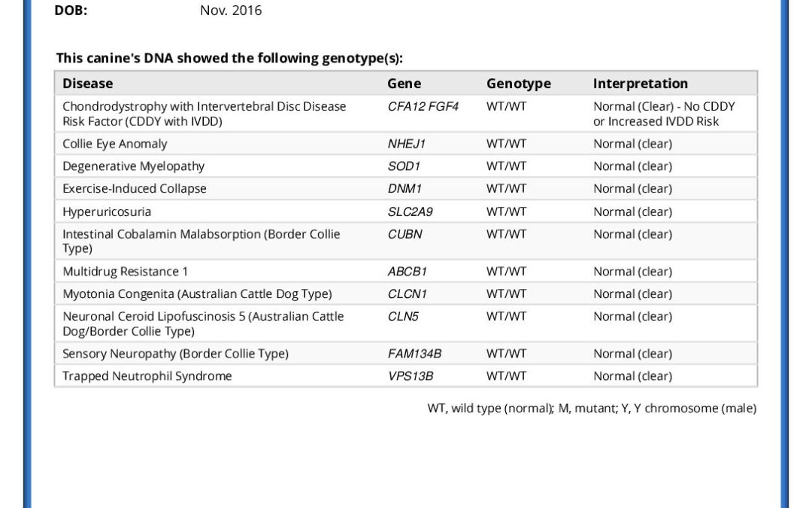Click Trapped Neutrophil Syndrome disease name
This screenshot has width=812, height=508.
[147, 376]
